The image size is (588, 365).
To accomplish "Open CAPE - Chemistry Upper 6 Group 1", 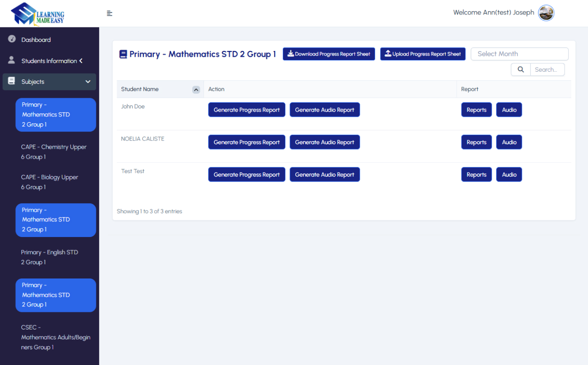I will [54, 152].
